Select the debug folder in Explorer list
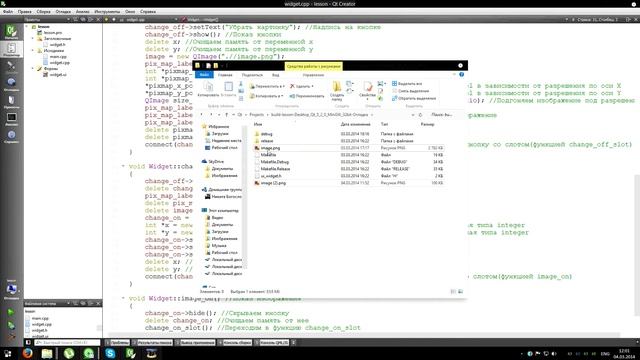 tap(266, 134)
